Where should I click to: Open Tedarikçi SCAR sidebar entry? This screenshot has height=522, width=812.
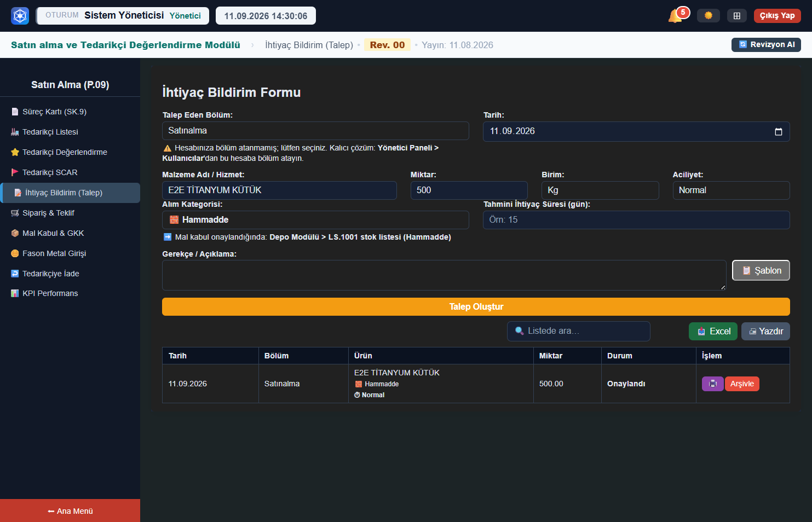point(70,172)
